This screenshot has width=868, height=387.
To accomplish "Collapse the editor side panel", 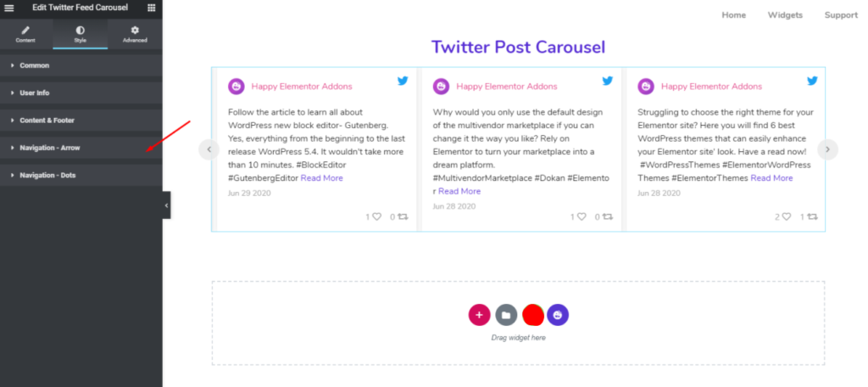I will click(x=166, y=205).
